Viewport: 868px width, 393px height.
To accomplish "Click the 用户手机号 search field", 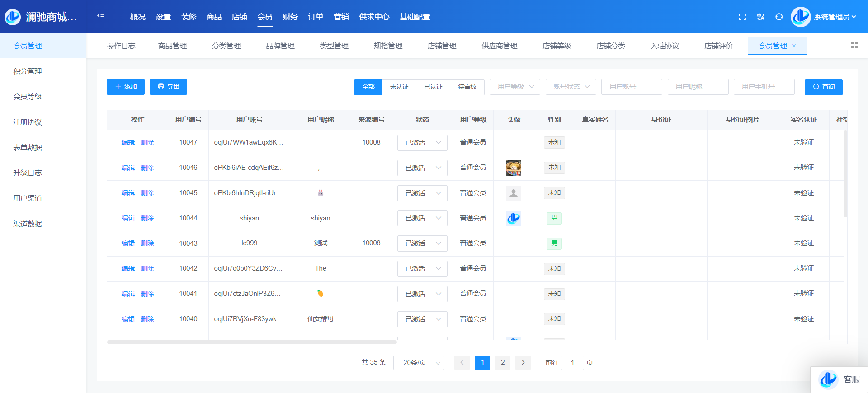I will [x=764, y=87].
